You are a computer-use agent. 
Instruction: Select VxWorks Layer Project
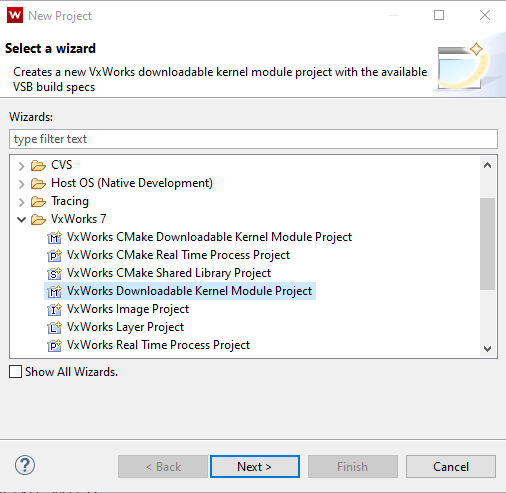coord(125,327)
